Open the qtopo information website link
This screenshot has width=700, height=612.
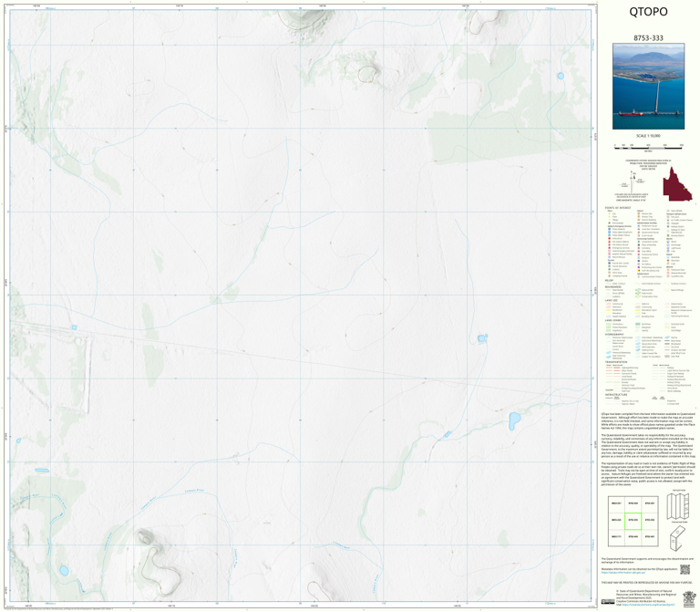pyautogui.click(x=623, y=572)
